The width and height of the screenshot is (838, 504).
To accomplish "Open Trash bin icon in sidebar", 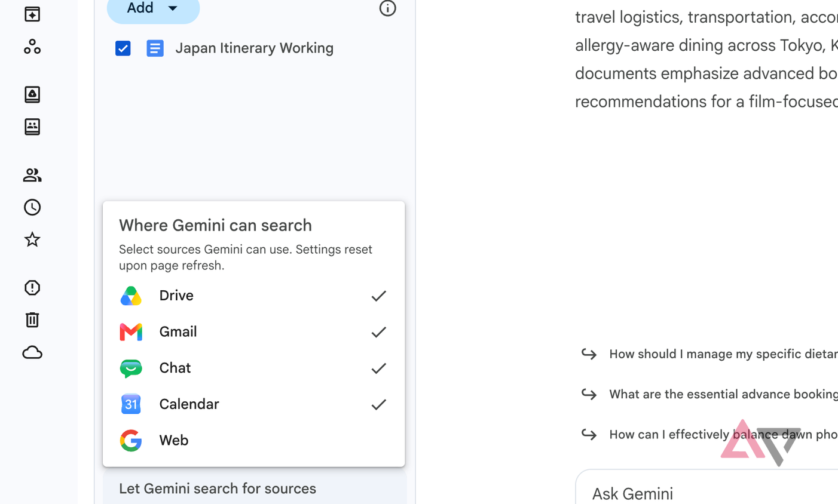I will 32,320.
